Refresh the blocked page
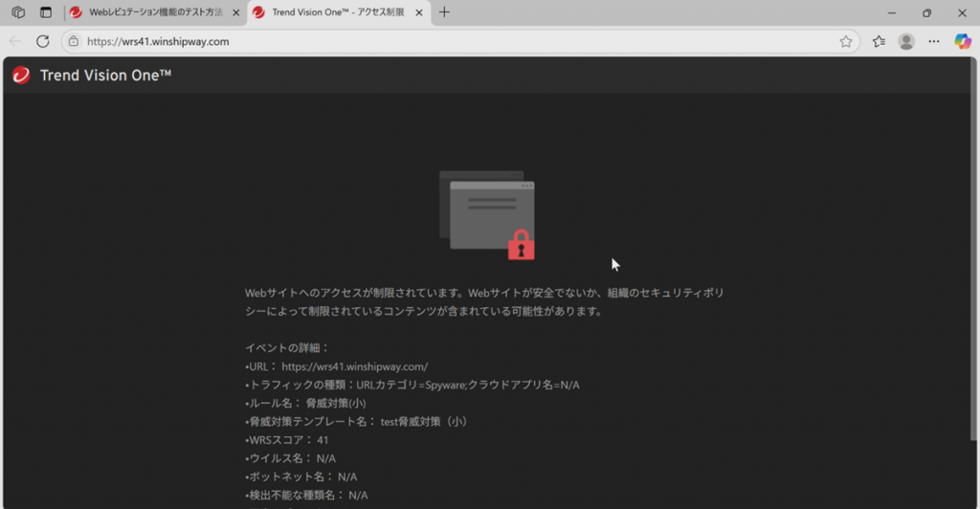The height and width of the screenshot is (509, 980). click(x=43, y=41)
